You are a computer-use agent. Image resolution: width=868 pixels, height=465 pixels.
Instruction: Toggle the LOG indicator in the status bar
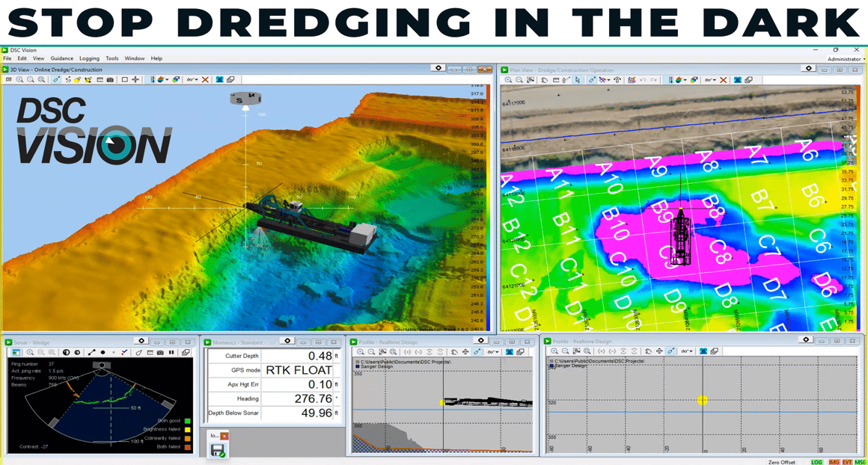[x=817, y=462]
